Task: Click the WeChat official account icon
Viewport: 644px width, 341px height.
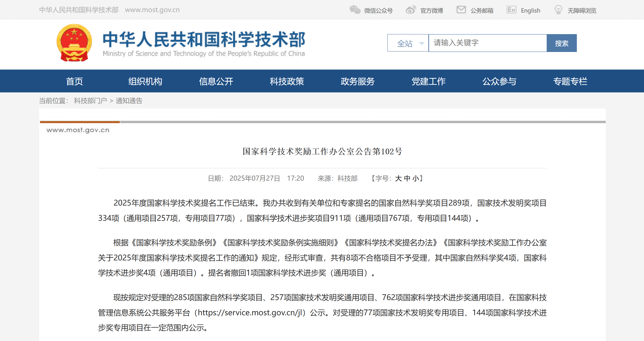Action: click(355, 10)
